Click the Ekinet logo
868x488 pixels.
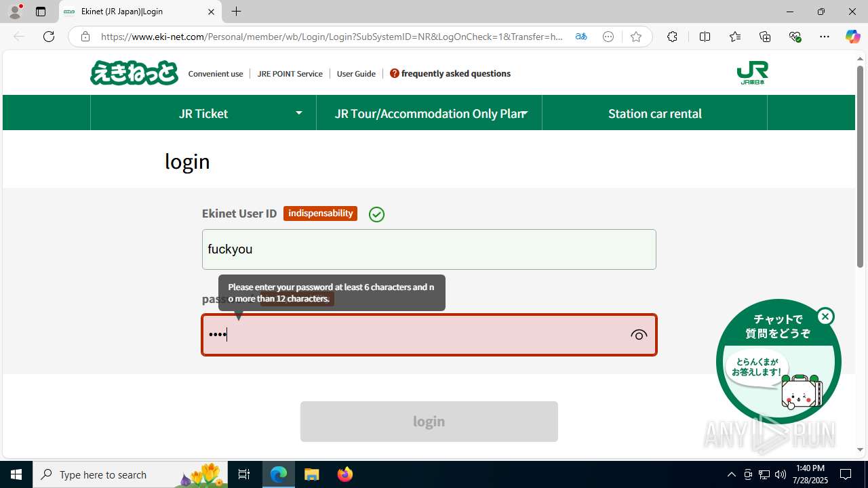(134, 73)
